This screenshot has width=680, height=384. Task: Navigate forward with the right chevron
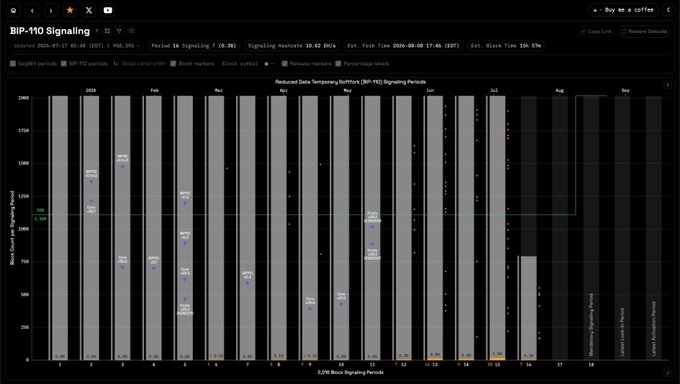(51, 10)
